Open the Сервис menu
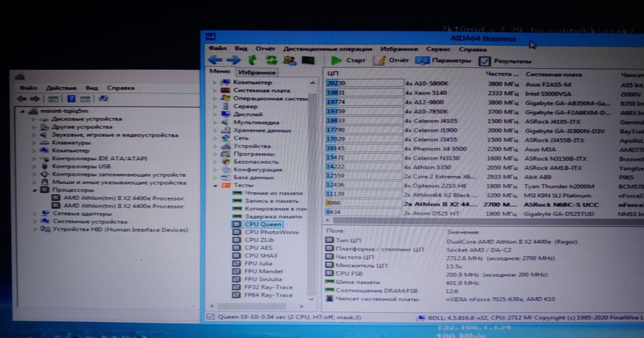This screenshot has width=644, height=338. pyautogui.click(x=438, y=49)
